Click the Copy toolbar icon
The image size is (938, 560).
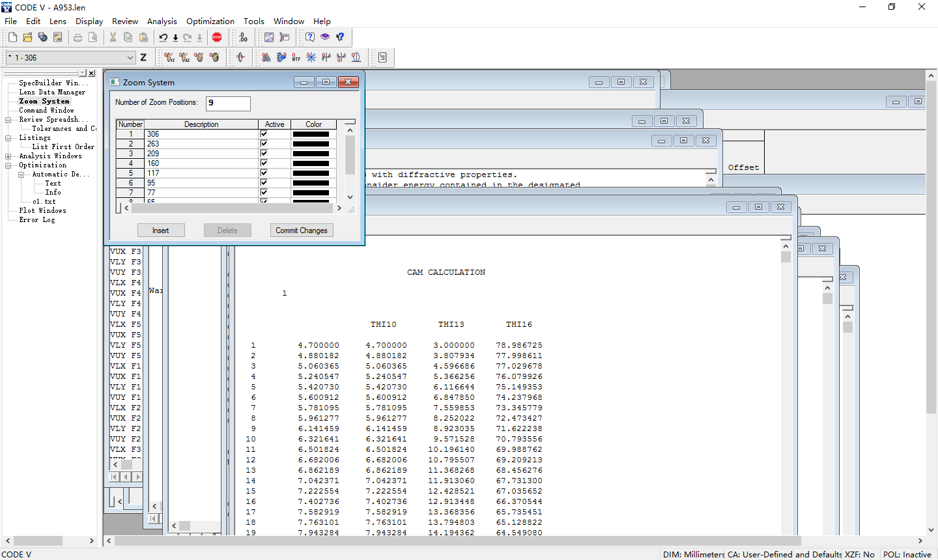(128, 37)
